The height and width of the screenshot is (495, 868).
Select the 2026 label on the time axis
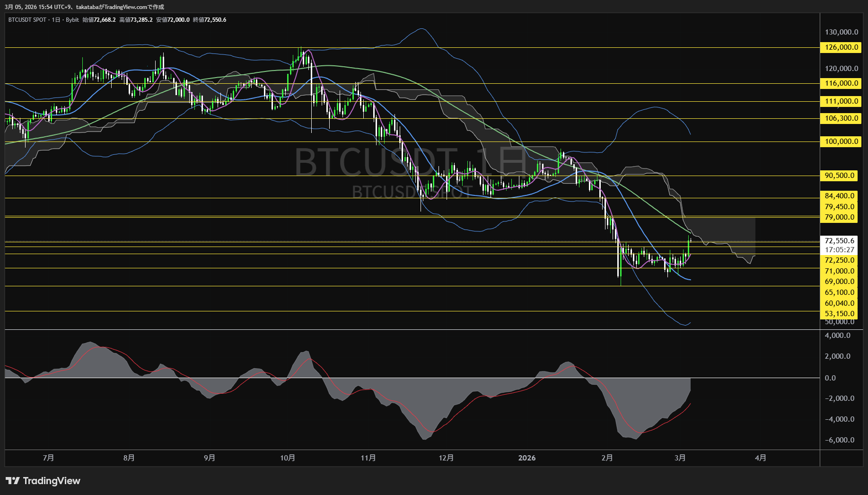click(527, 458)
